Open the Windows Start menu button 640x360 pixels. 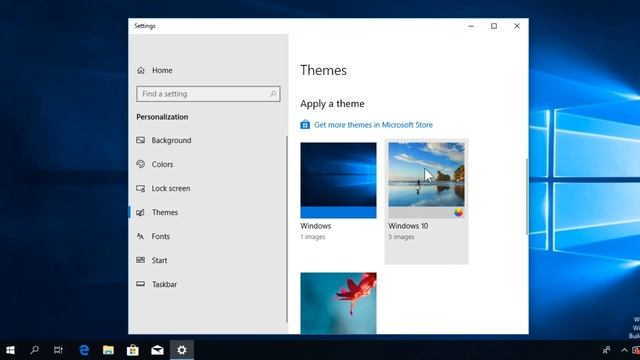(x=10, y=350)
